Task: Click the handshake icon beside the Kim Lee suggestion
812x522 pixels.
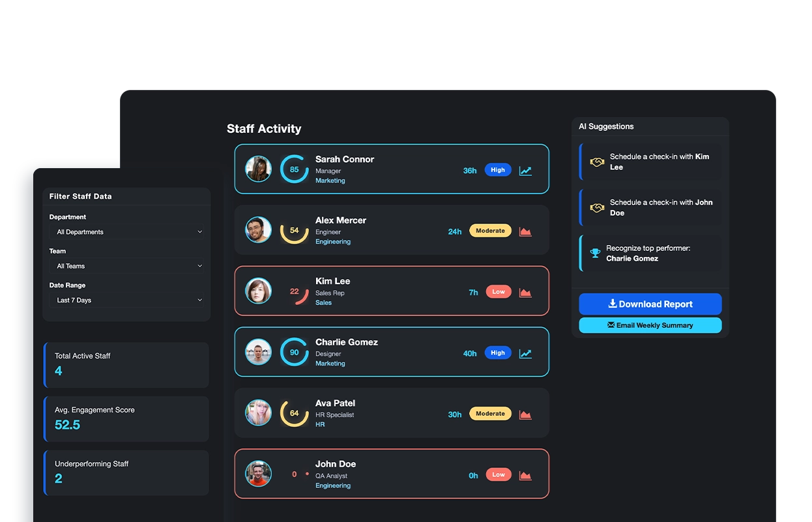Action: coord(597,162)
